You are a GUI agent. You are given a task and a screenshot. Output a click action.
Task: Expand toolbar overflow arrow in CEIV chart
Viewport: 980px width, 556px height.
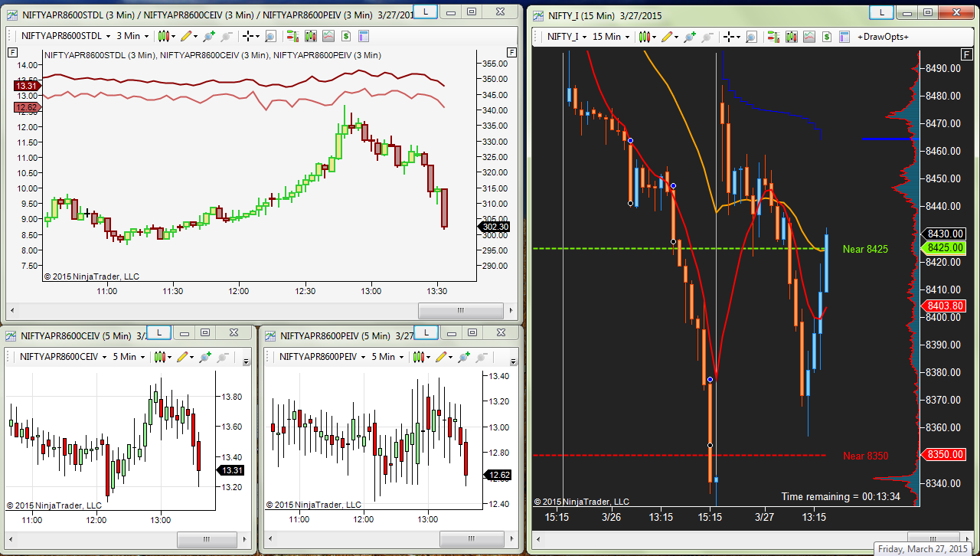(246, 361)
